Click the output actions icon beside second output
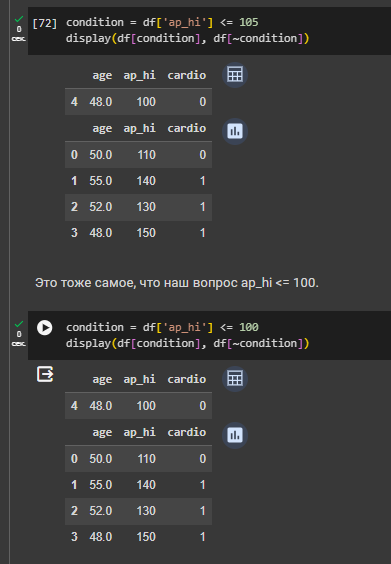391x564 pixels. point(45,374)
